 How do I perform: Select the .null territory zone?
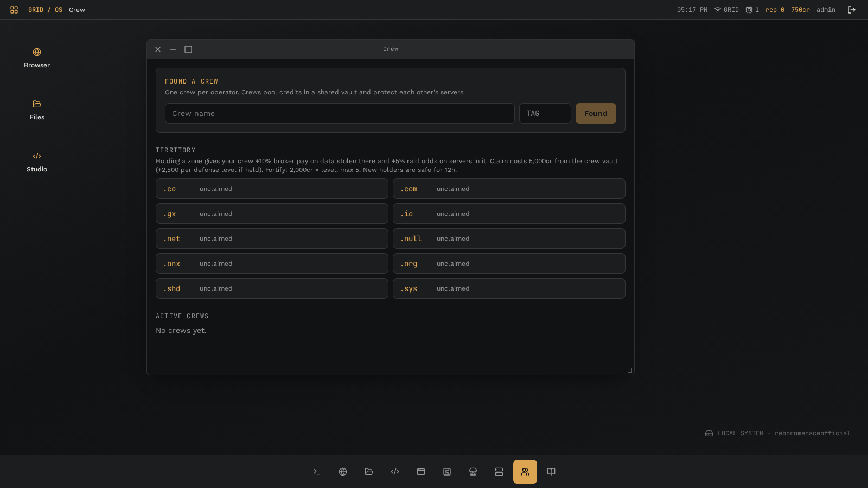(509, 239)
